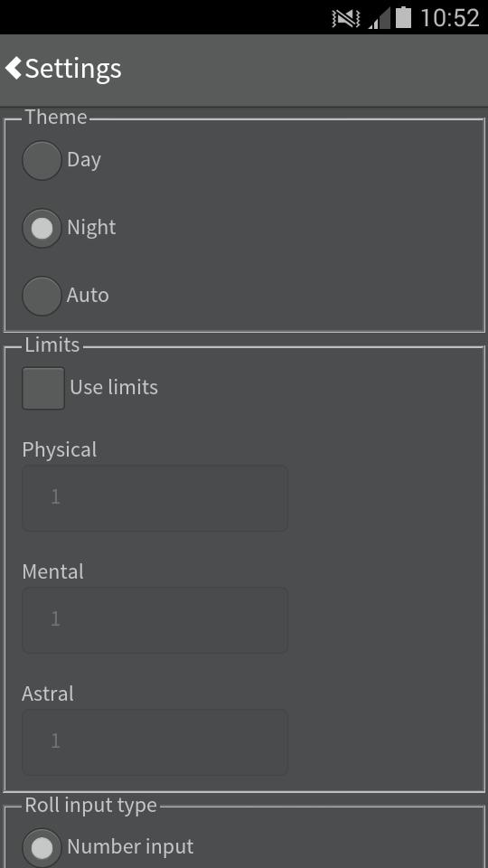488x868 pixels.
Task: Select the Night theme radio button
Action: tap(42, 228)
